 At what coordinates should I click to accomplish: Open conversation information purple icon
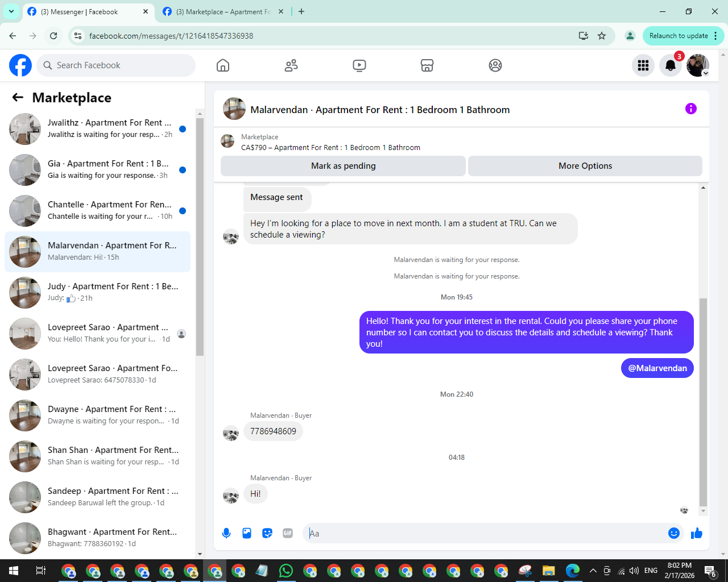pyautogui.click(x=691, y=109)
